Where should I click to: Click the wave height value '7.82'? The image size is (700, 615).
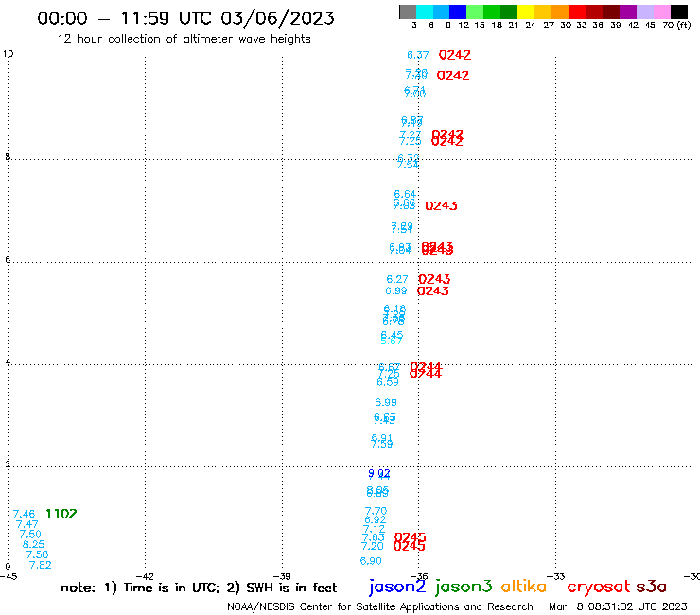[x=41, y=565]
